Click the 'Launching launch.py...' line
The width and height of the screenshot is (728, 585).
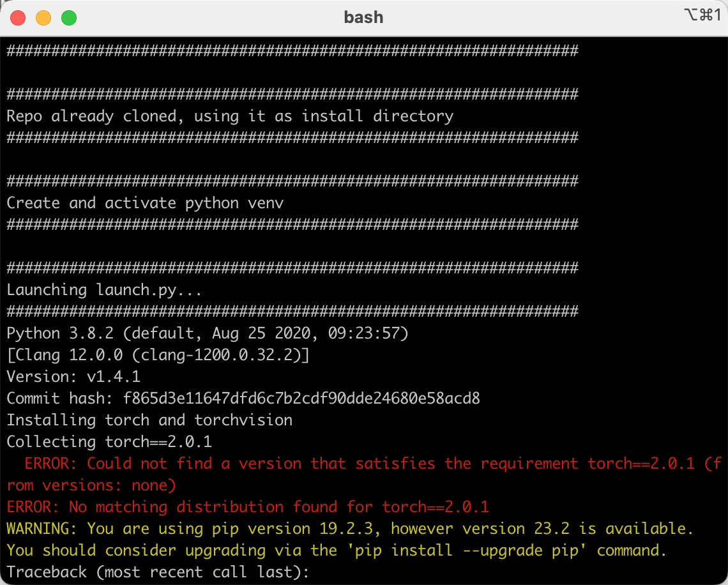pos(104,290)
